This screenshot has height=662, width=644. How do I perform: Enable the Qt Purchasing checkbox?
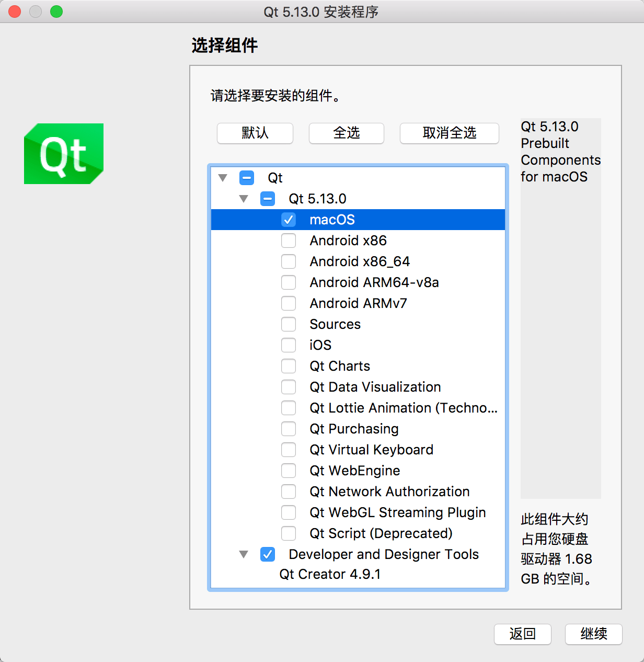tap(289, 429)
